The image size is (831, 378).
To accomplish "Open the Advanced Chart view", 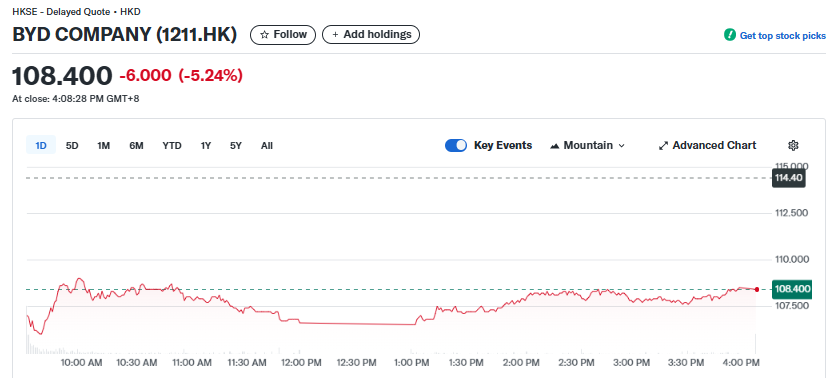I will click(708, 145).
